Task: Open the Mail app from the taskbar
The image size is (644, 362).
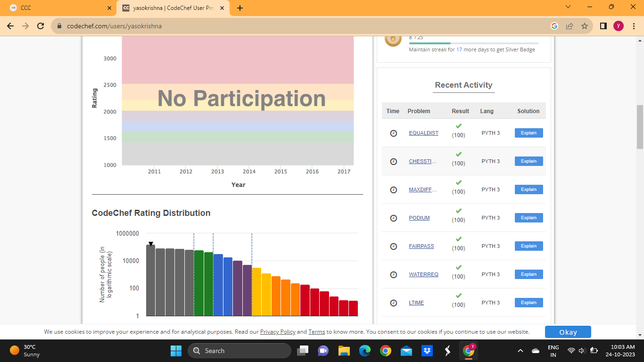Action: pyautogui.click(x=406, y=351)
